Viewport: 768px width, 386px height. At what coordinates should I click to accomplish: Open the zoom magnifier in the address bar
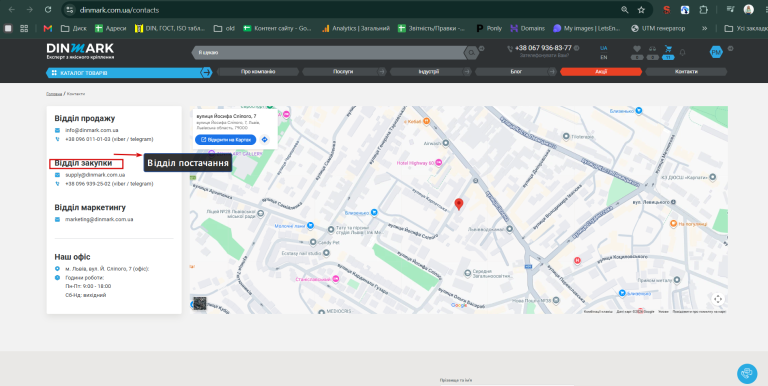(x=624, y=10)
